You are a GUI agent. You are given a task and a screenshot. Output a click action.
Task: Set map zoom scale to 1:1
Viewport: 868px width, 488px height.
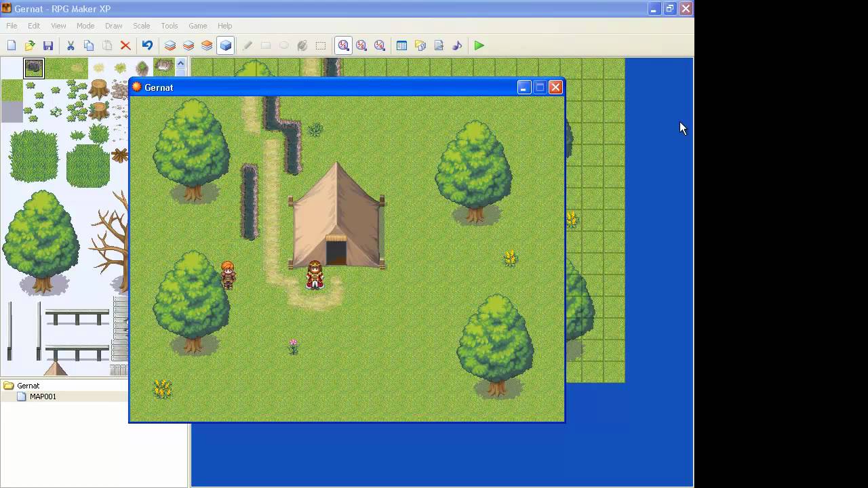[343, 45]
